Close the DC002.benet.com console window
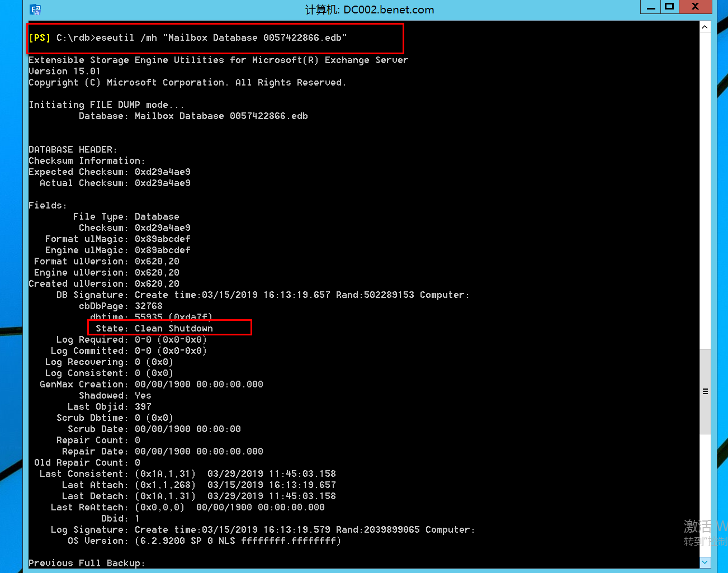728x573 pixels. [695, 7]
